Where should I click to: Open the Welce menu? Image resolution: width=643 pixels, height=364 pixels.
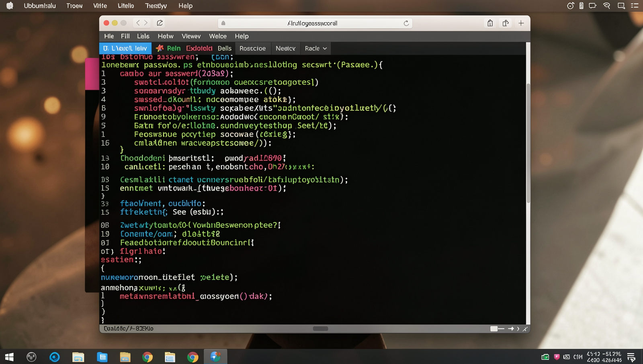coord(218,36)
